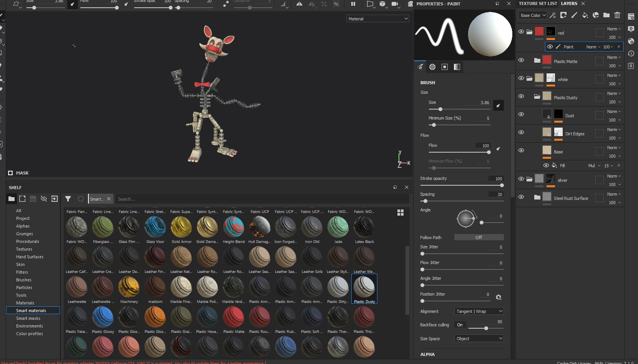Add a folder in the Layers toolbar
The image size is (638, 364).
pyautogui.click(x=606, y=15)
